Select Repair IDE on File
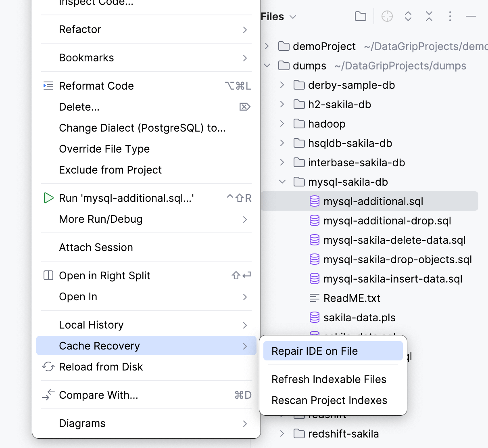488x448 pixels. 315,351
